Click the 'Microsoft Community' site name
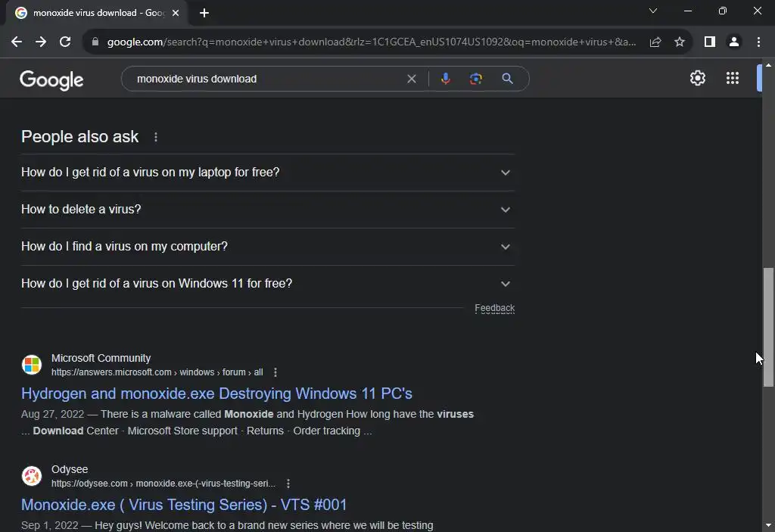 (101, 358)
